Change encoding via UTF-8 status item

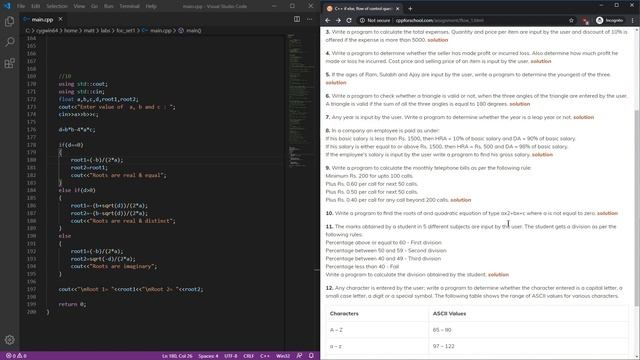tap(231, 356)
